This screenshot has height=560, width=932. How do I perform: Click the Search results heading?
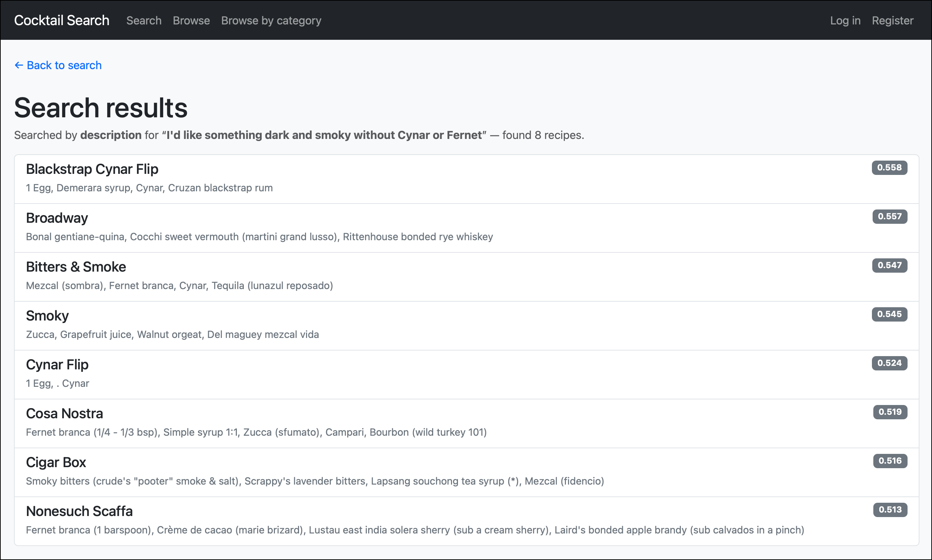[x=101, y=108]
